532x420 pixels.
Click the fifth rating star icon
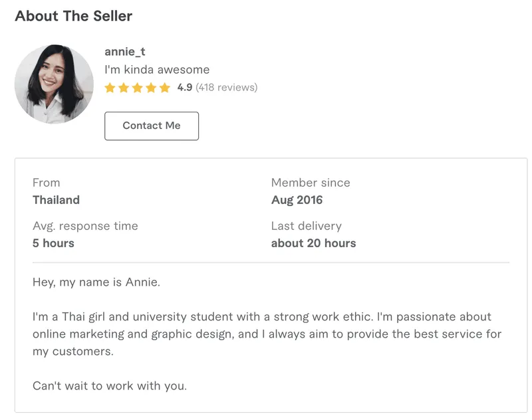[164, 87]
